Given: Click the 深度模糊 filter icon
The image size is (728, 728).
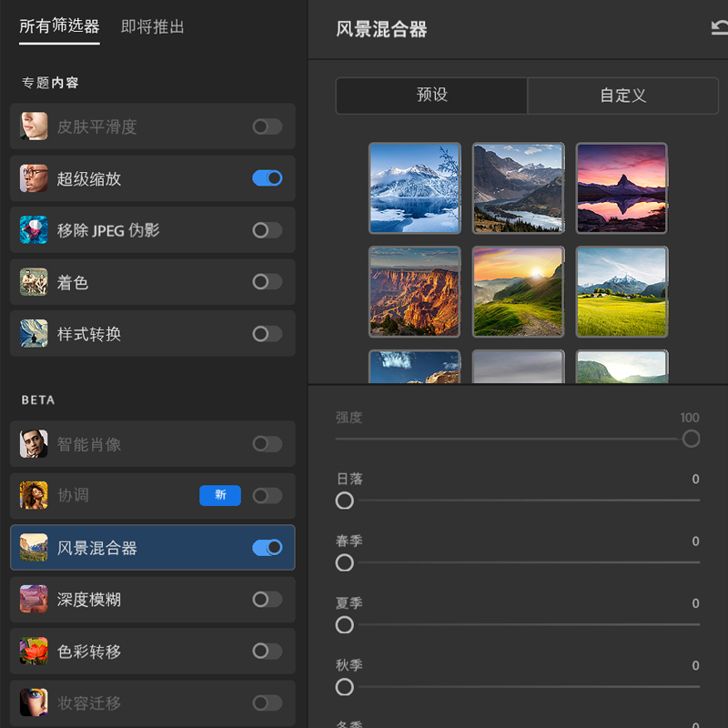Looking at the screenshot, I should [34, 599].
